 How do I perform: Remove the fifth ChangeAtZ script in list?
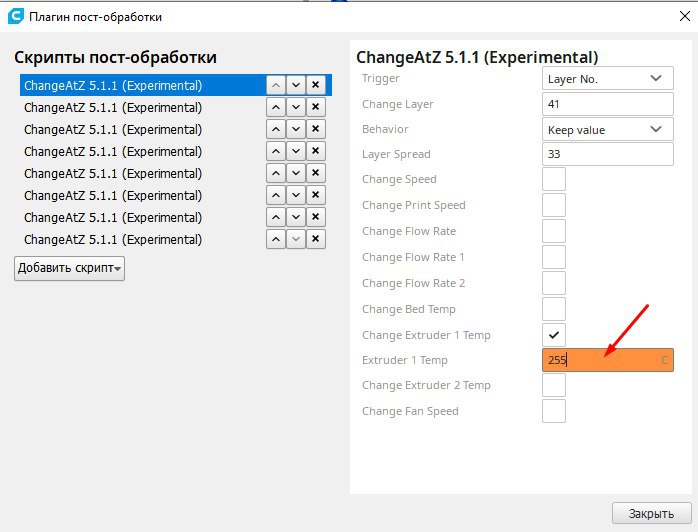coord(316,173)
